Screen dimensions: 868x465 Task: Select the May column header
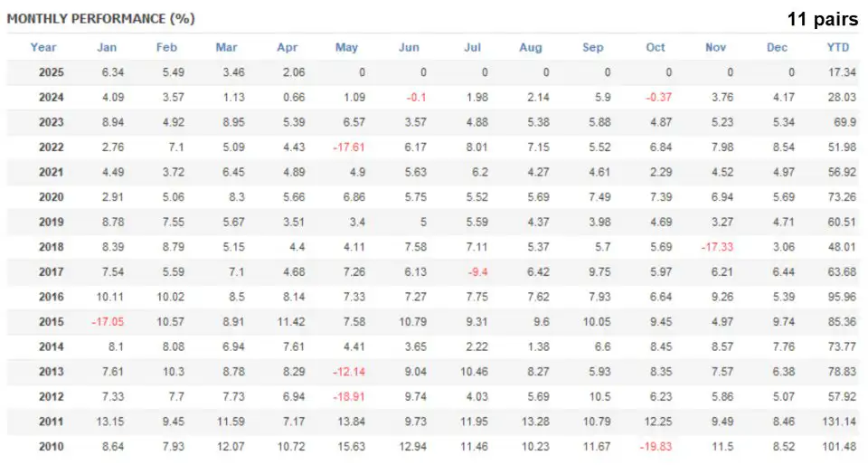[x=346, y=48]
